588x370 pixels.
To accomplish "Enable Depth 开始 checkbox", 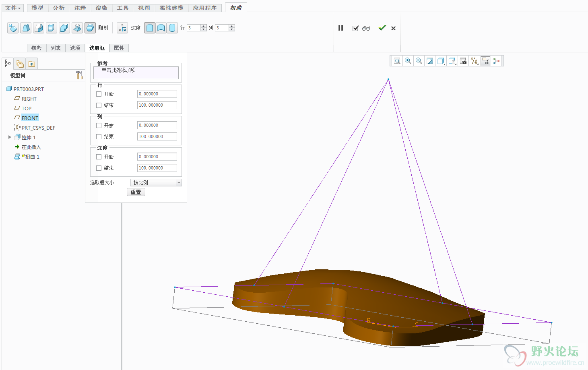I will [99, 157].
